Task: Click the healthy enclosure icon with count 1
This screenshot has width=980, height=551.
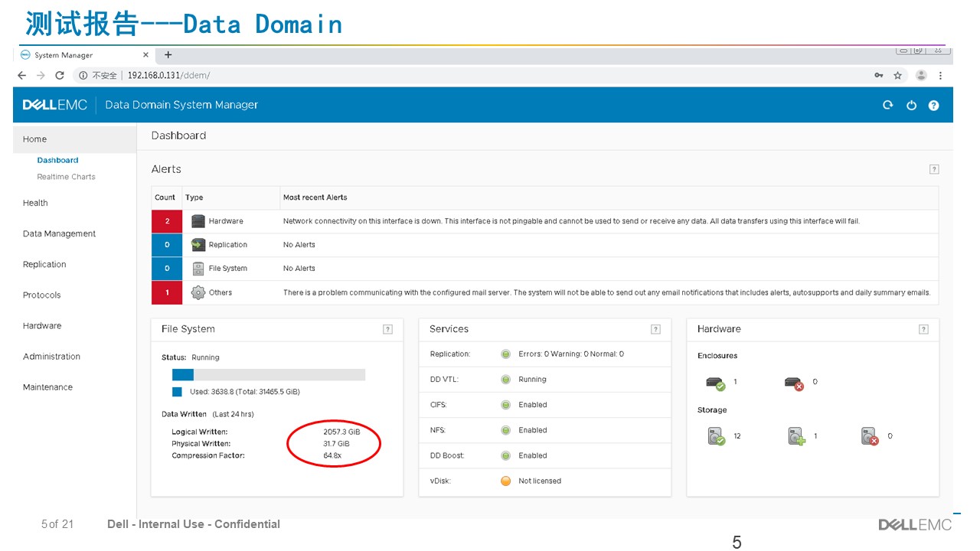Action: tap(715, 383)
